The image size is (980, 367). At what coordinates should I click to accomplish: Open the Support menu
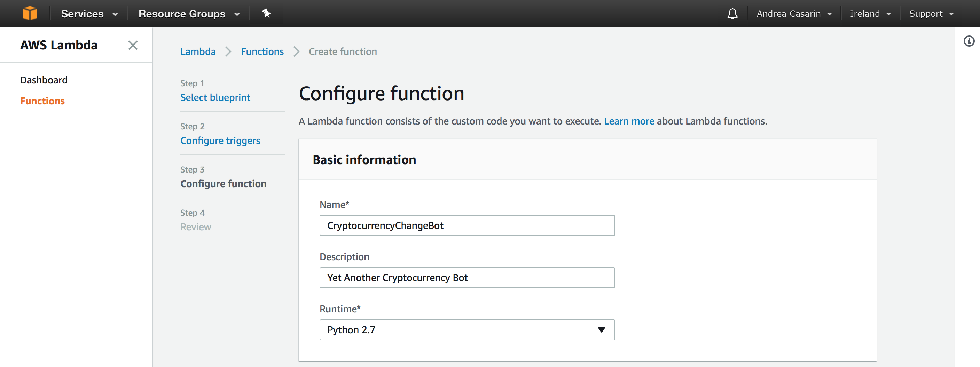(x=931, y=14)
